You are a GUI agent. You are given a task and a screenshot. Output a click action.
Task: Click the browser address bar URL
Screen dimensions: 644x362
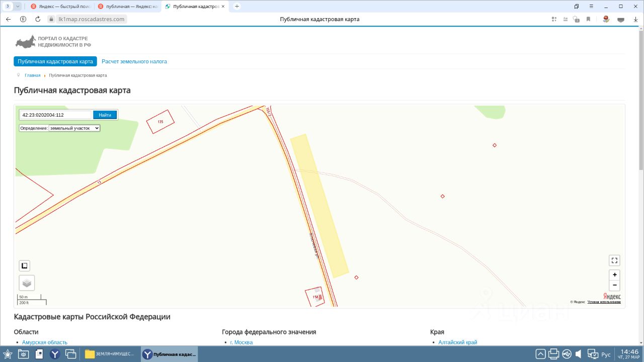[92, 19]
